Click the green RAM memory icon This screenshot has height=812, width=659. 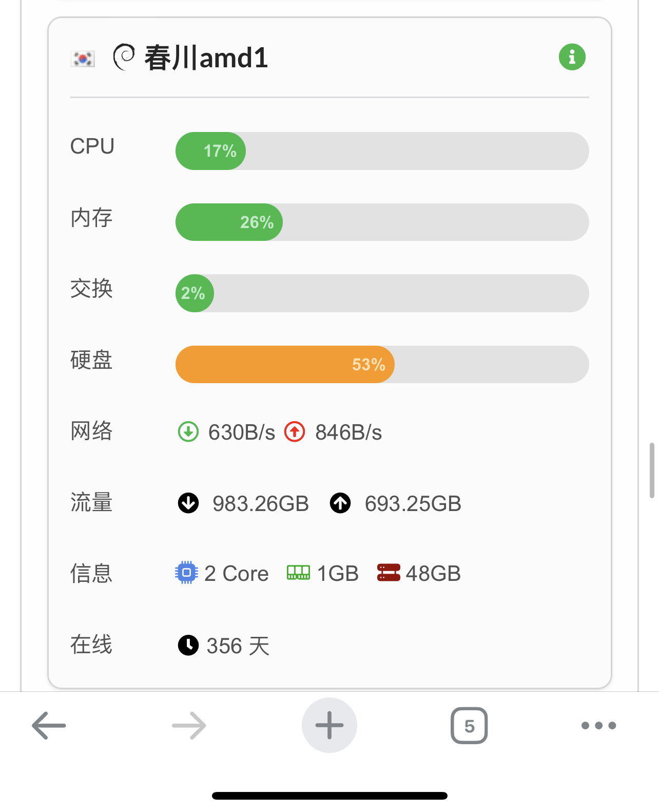tap(298, 573)
